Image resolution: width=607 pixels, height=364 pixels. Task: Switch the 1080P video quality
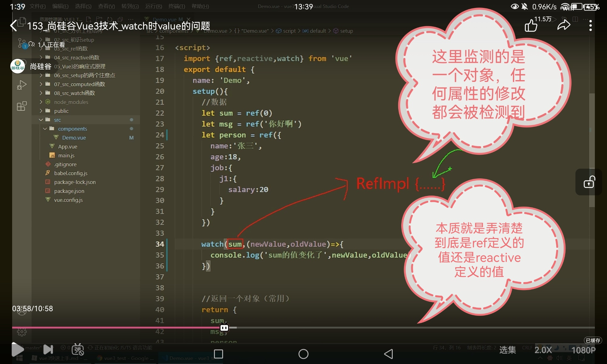(x=583, y=350)
